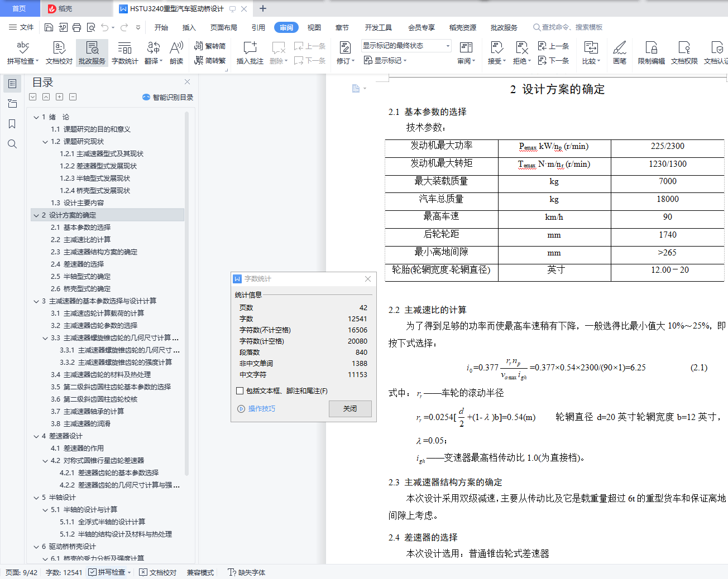Image resolution: width=728 pixels, height=579 pixels.
Task: Click the 文档校对 ribbon button
Action: click(x=59, y=53)
